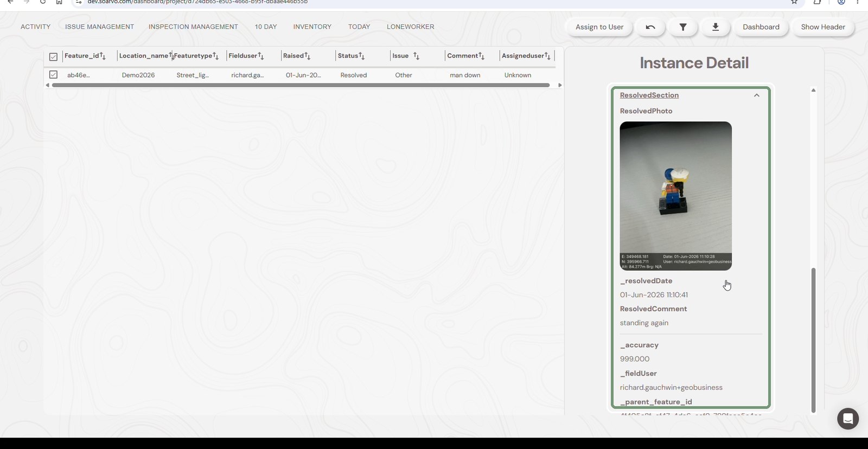The height and width of the screenshot is (449, 868).
Task: Sort the Comment column
Action: pyautogui.click(x=481, y=56)
